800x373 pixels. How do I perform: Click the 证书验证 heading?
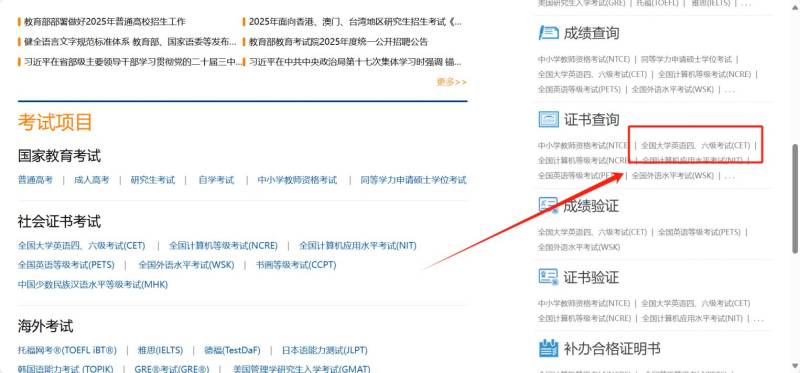click(591, 278)
